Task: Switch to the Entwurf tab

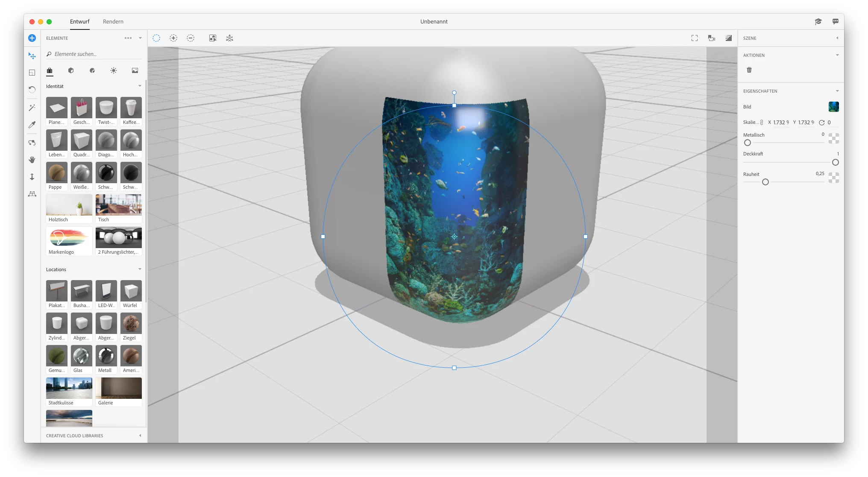Action: pyautogui.click(x=80, y=21)
